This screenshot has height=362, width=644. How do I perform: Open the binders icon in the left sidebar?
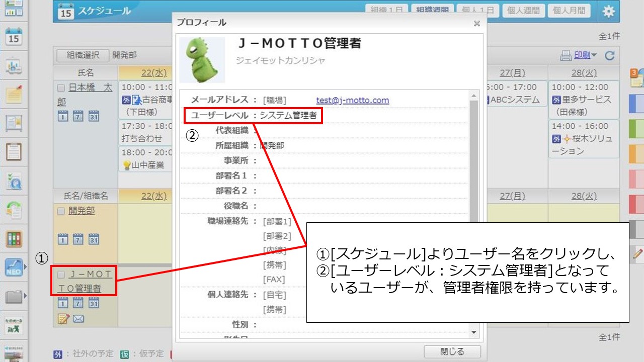pos(14,238)
